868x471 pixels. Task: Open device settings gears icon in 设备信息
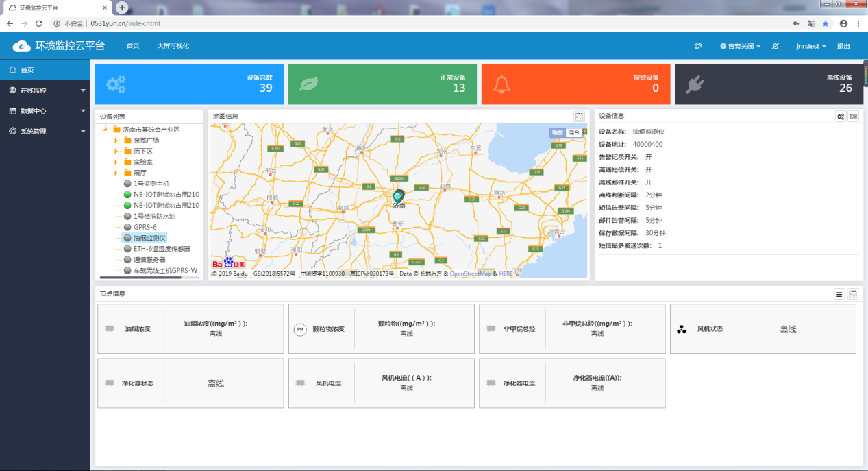tap(841, 117)
